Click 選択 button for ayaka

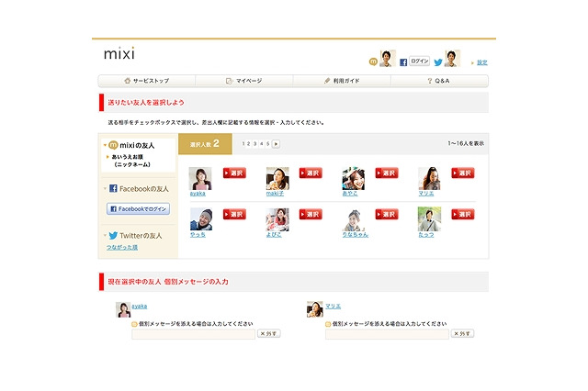click(234, 173)
